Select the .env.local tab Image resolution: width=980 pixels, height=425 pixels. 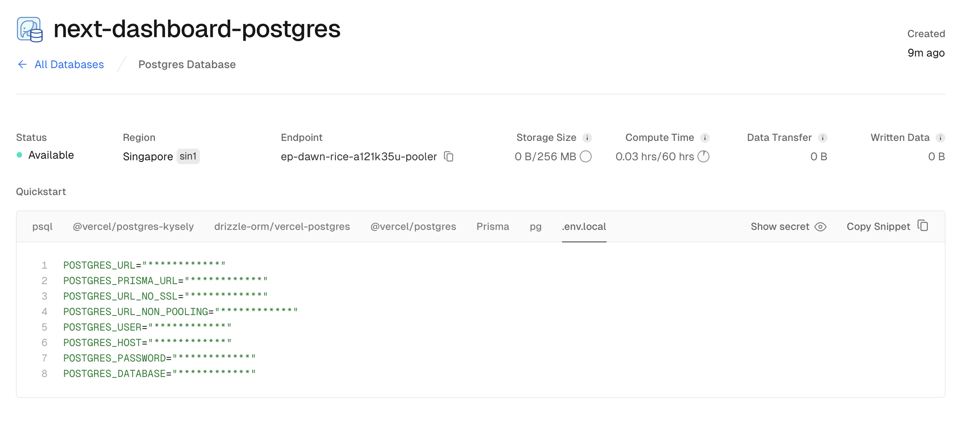coord(584,227)
